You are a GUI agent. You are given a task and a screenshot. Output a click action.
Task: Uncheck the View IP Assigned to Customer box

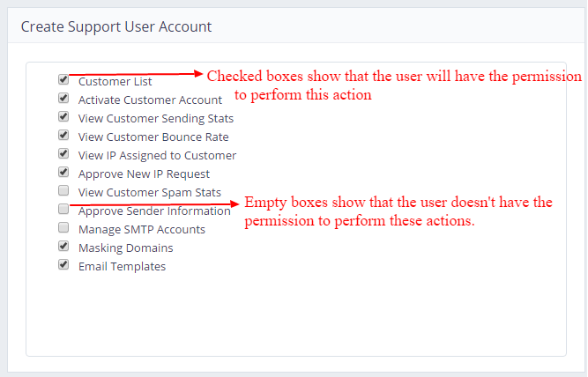[x=63, y=153]
